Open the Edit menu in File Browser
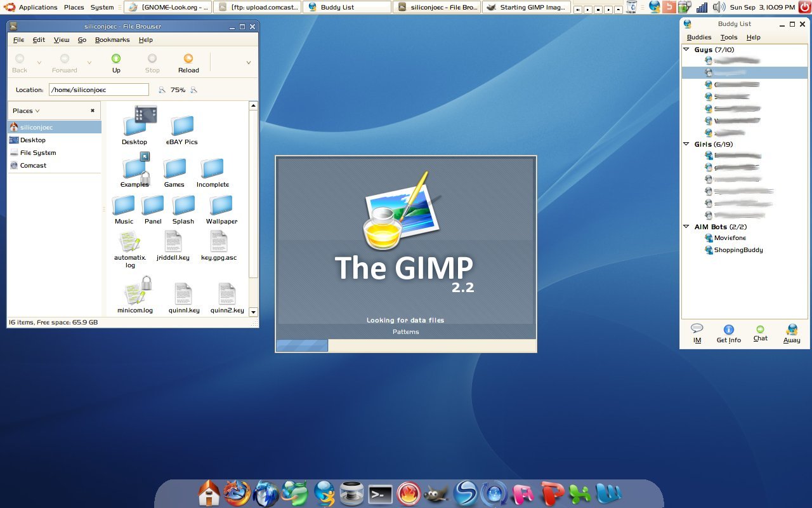This screenshot has height=508, width=812. tap(39, 39)
